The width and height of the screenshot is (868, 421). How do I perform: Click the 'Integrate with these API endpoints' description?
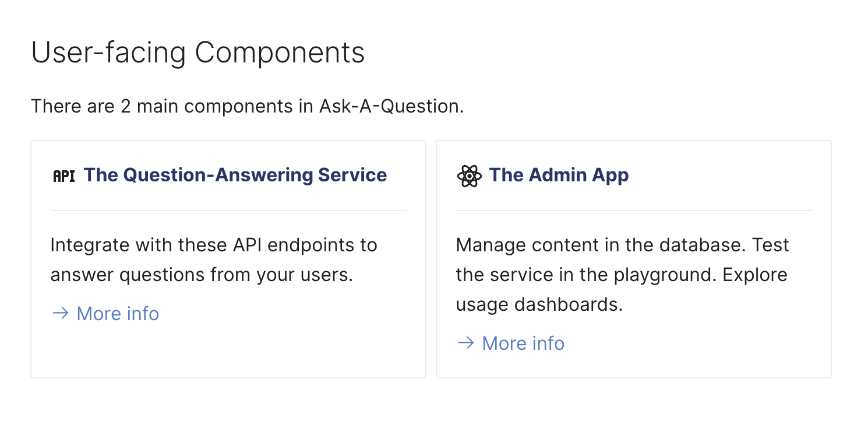[213, 245]
